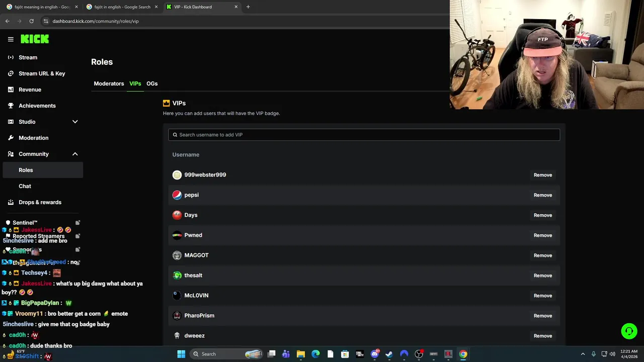
Task: Click the username Pwned
Action: [x=193, y=235]
